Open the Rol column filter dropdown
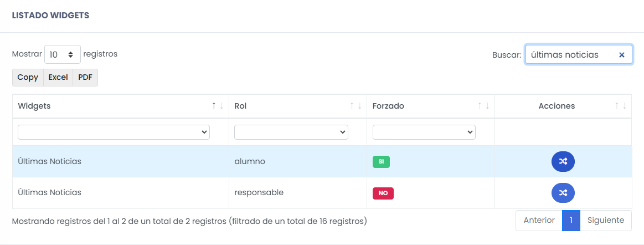Screen dimensions: 644x245 click(291, 132)
